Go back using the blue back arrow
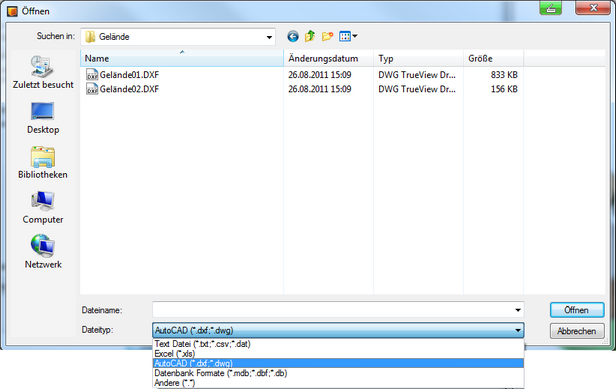Screen dimensions: 616x389 tap(293, 37)
